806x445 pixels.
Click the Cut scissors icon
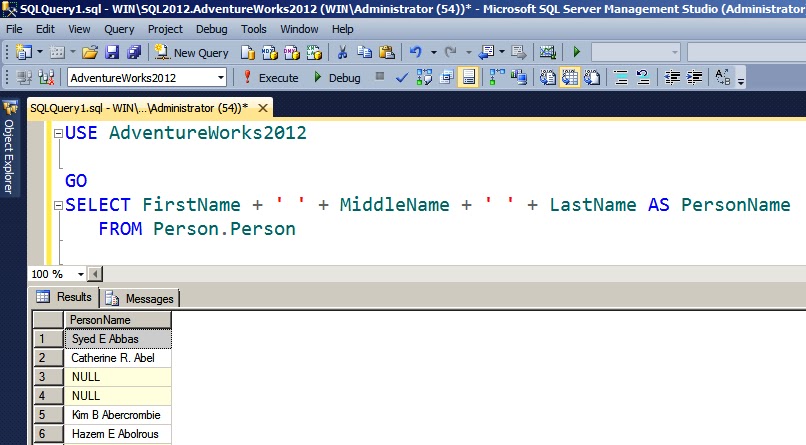click(x=342, y=52)
